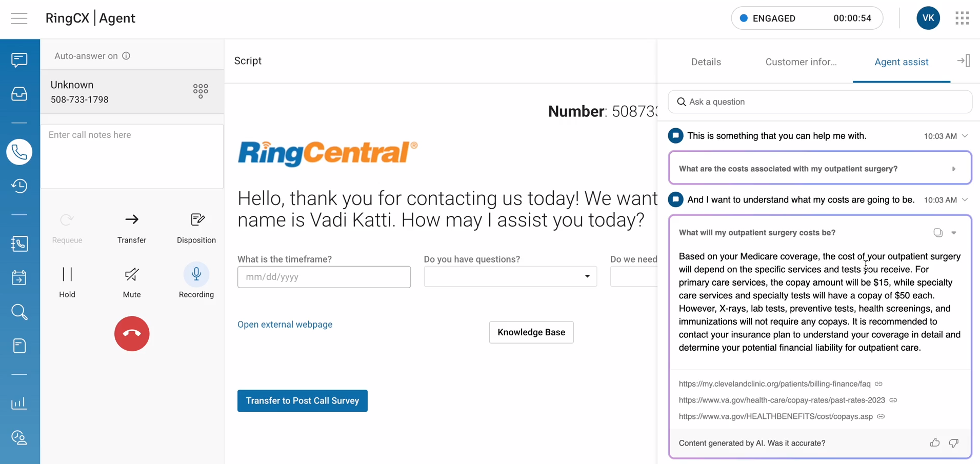
Task: Select the sidebar search icon
Action: [19, 312]
